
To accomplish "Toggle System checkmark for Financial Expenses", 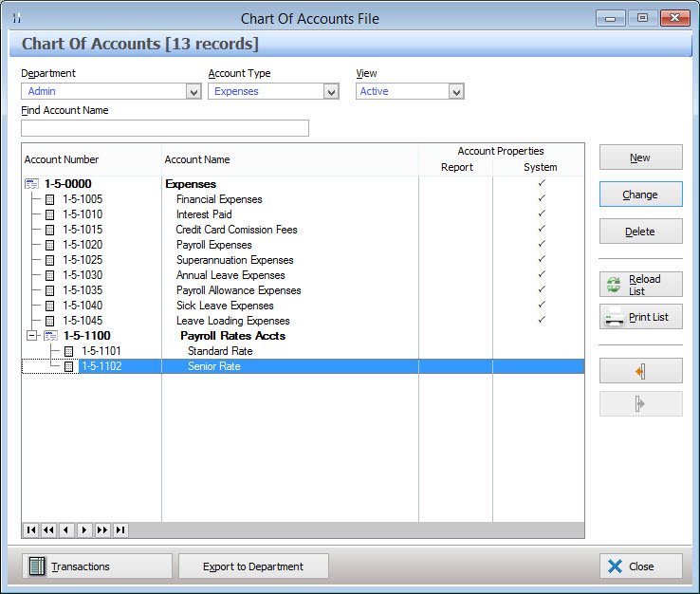I will click(541, 198).
